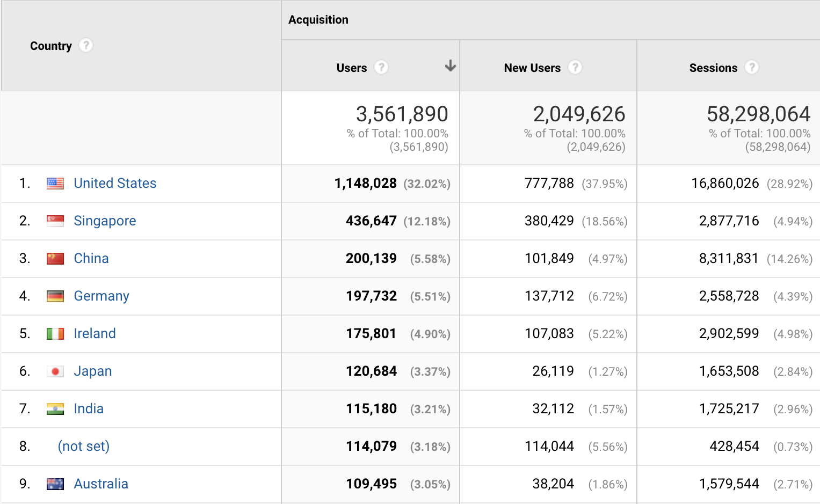
Task: Click the China users total value
Action: pos(371,258)
